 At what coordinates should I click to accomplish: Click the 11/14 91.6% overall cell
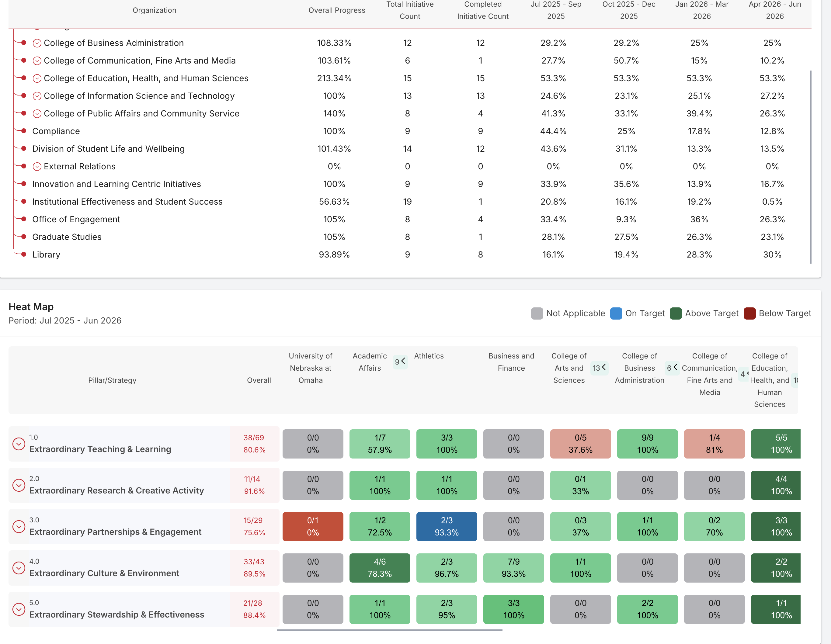pos(254,485)
